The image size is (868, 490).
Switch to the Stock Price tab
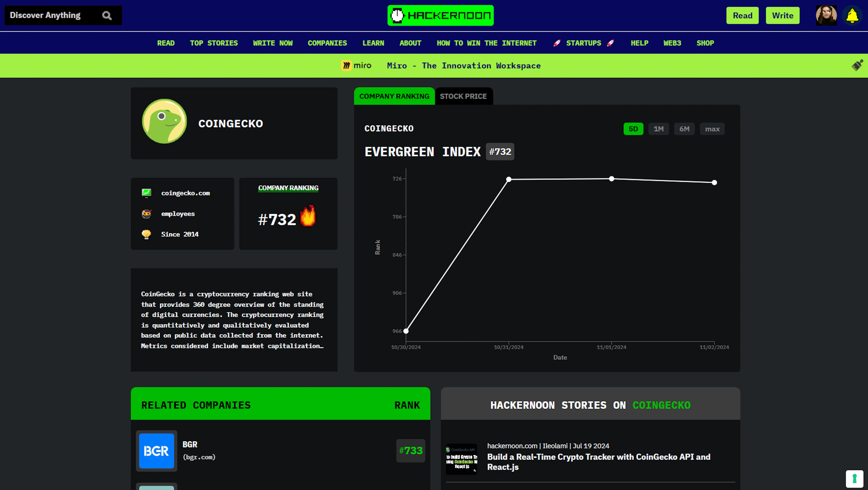[463, 96]
